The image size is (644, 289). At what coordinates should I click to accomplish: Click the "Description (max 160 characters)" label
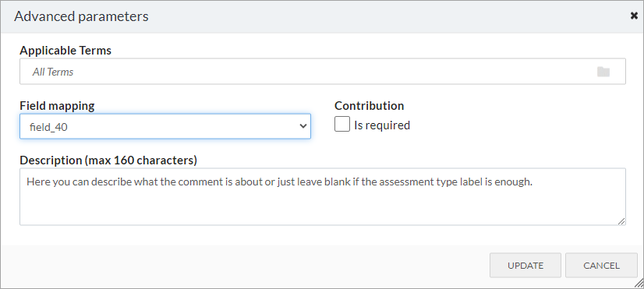(x=108, y=160)
